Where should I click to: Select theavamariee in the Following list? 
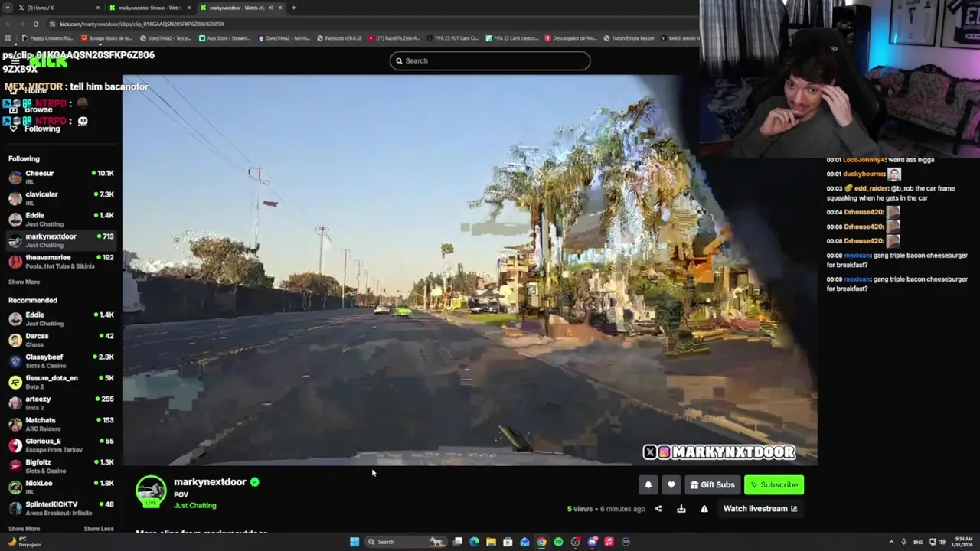tap(61, 261)
